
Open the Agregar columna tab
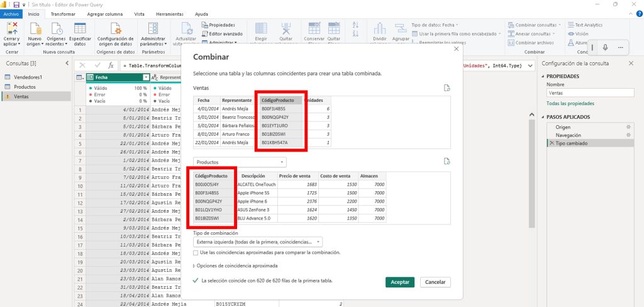(104, 13)
